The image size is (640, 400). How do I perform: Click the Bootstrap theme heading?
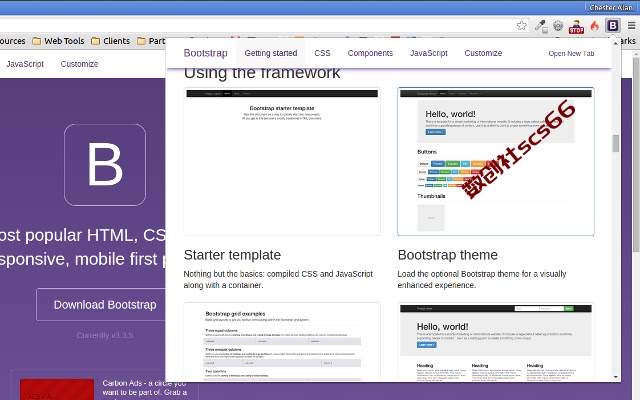[x=448, y=255]
